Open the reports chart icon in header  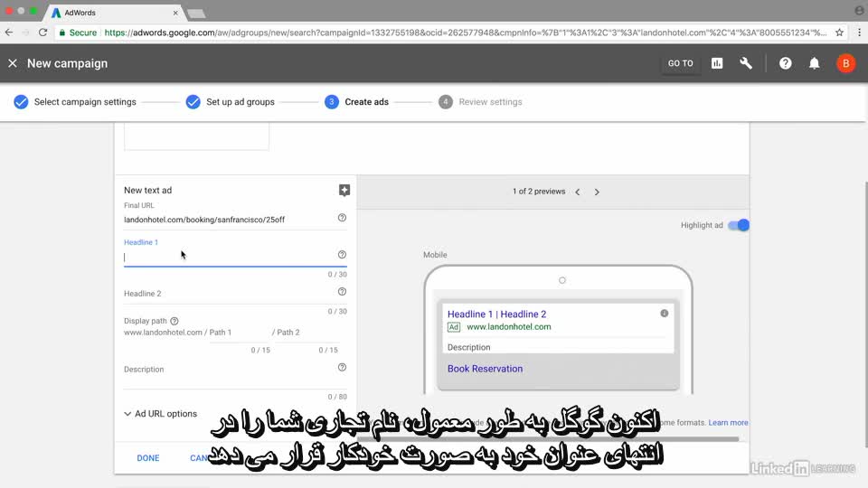[x=717, y=63]
